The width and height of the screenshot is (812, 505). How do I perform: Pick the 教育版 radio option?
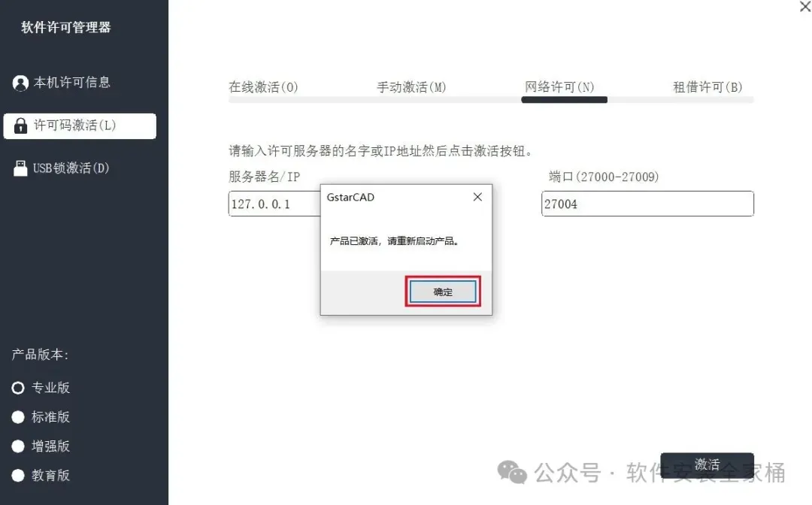[18, 476]
